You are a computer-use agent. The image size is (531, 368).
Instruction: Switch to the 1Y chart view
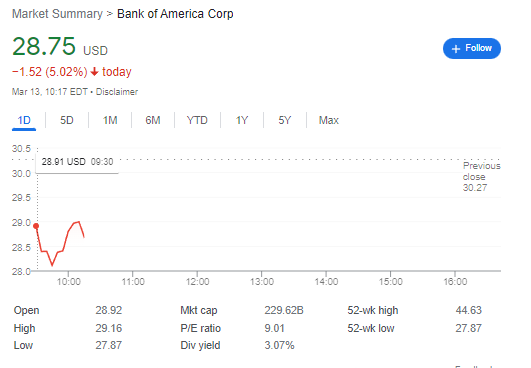[242, 120]
